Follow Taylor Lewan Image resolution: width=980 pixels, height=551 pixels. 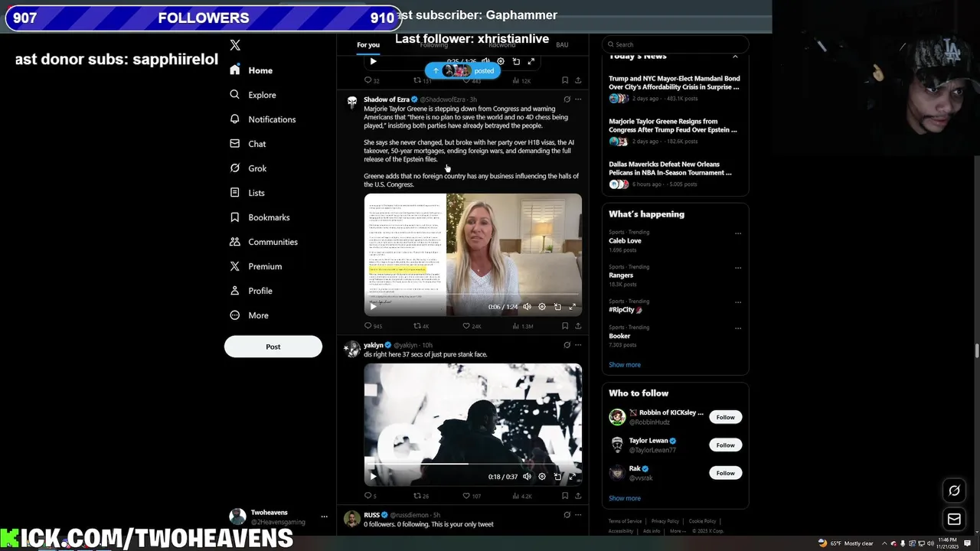(725, 445)
